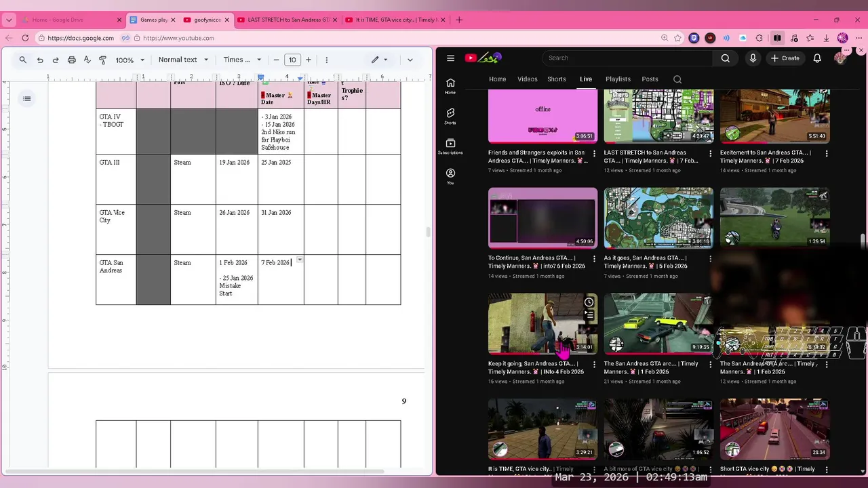Select It is TIME, GTA vice city browser tab

pos(395,20)
